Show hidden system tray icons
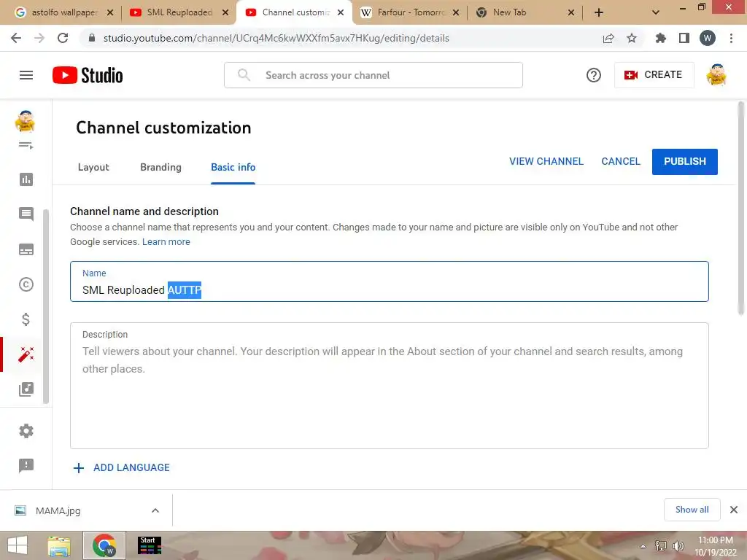747x560 pixels. pos(643,545)
